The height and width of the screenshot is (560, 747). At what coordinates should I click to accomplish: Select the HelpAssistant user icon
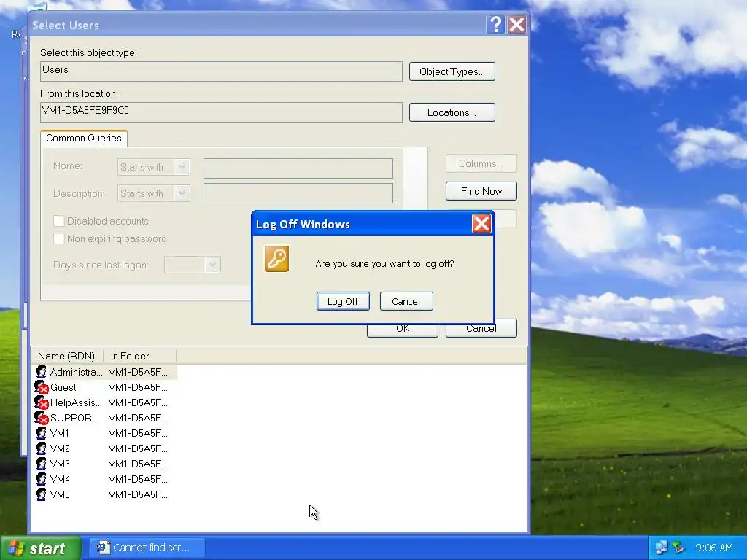click(42, 402)
